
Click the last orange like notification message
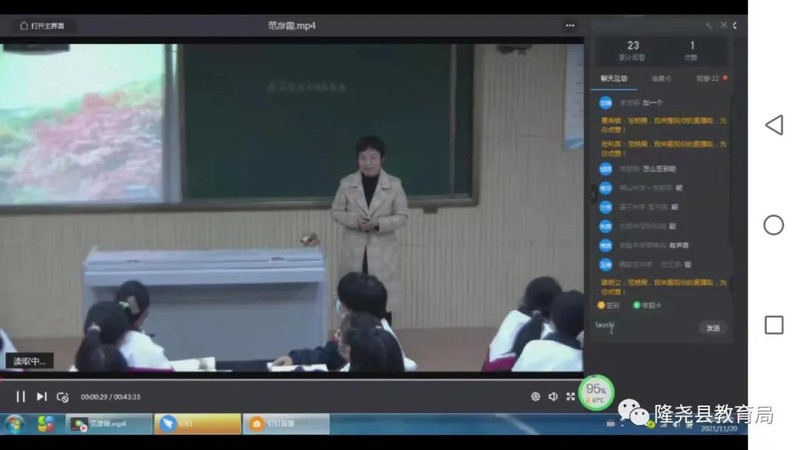point(663,287)
